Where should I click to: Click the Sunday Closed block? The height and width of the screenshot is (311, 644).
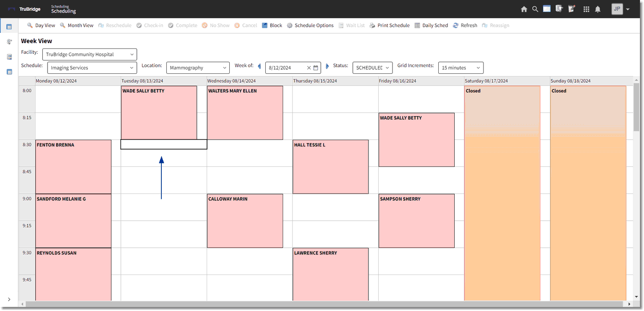[588, 193]
